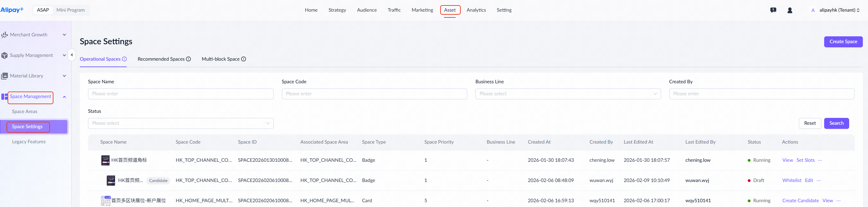Open the Business Line dropdown

point(568,94)
